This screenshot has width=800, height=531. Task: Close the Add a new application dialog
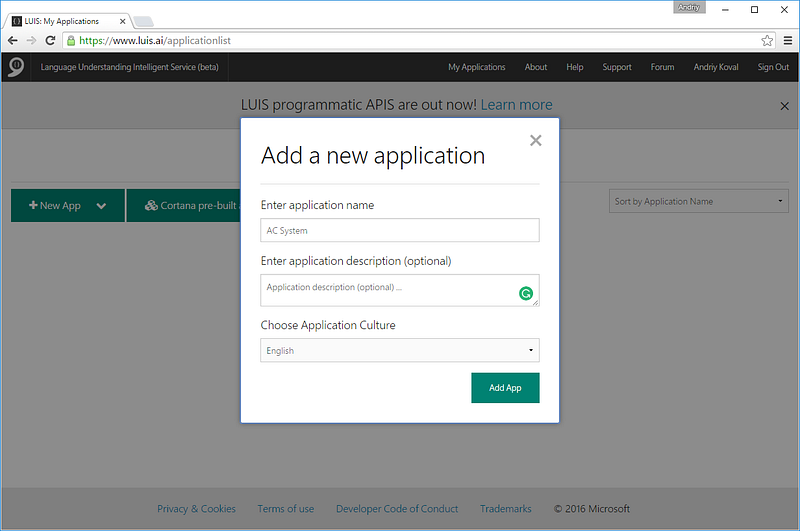535,140
